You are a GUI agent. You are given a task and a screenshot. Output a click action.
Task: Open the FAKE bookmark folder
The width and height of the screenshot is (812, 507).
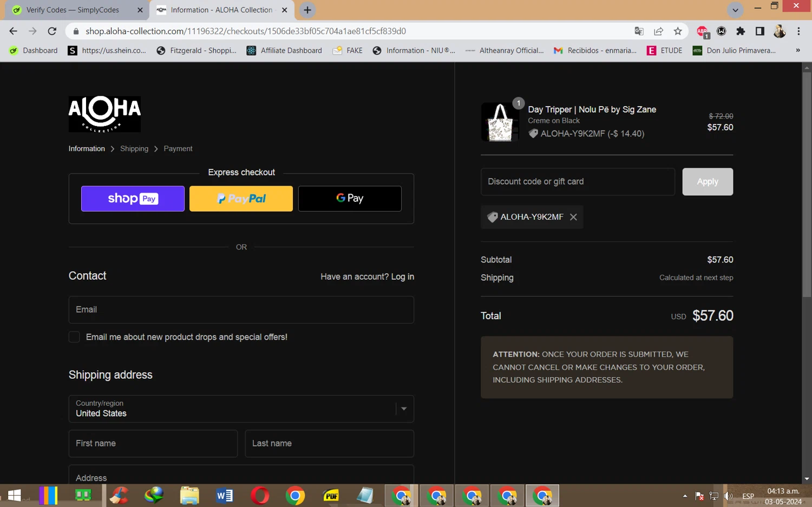click(348, 50)
